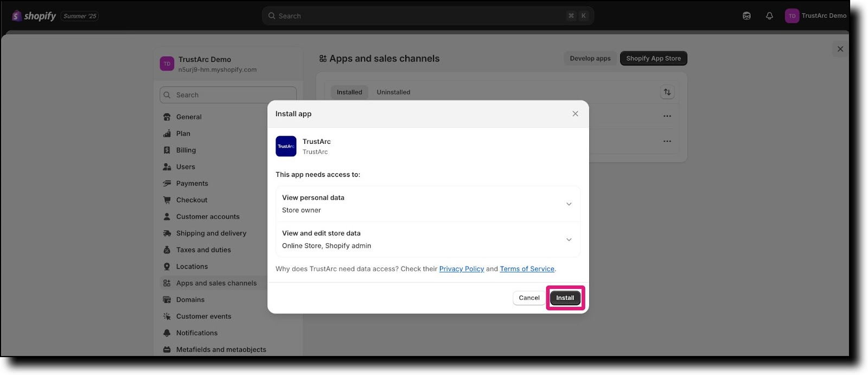Click the Taxes and duties icon

click(x=167, y=250)
